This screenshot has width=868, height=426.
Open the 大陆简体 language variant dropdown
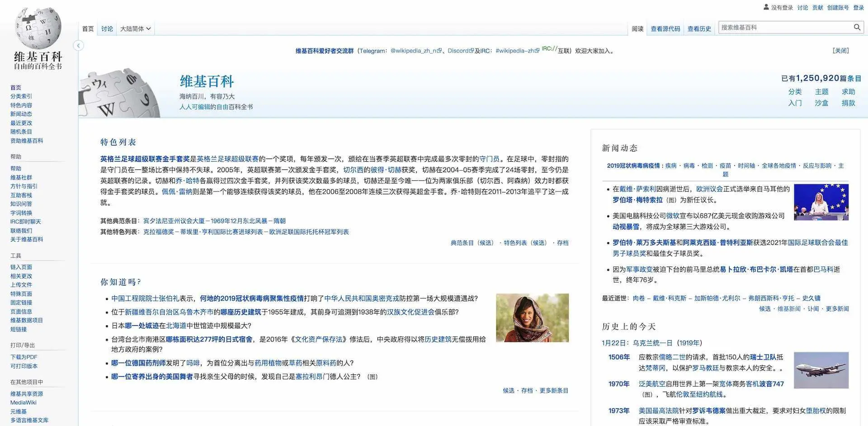coord(135,29)
